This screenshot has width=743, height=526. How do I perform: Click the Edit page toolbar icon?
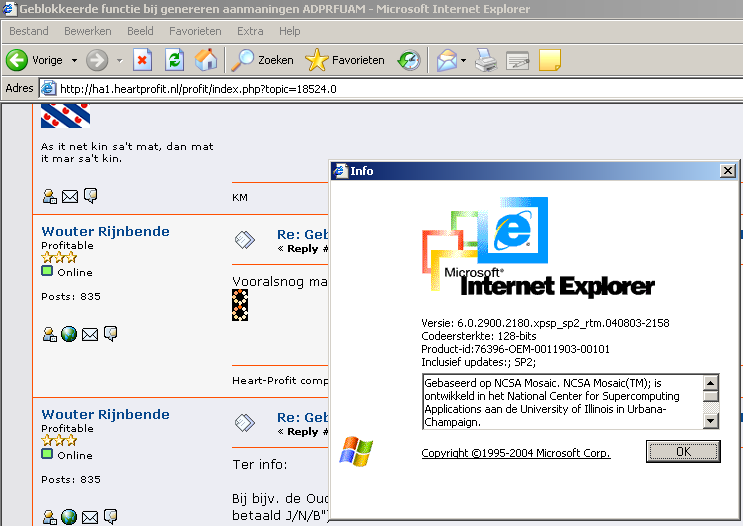517,60
